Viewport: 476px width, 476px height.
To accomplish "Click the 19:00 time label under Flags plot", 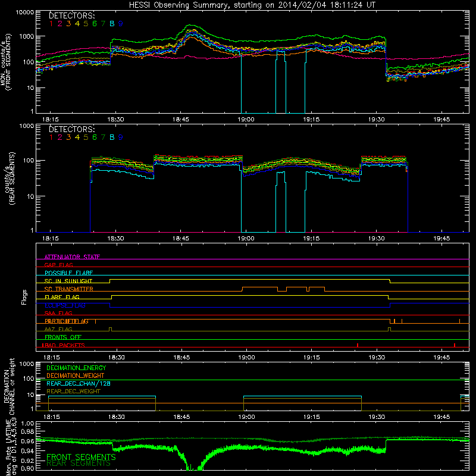I will pos(246,358).
